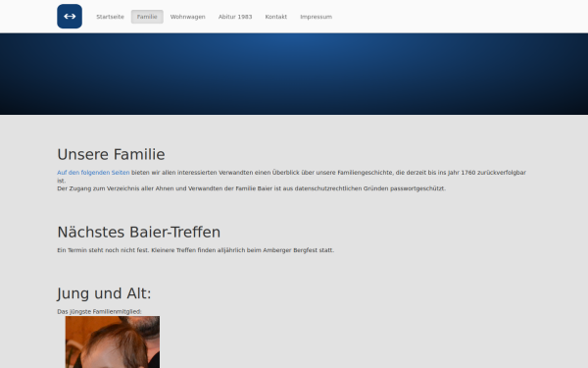Click the sentence about Amberger Bergfest
Image resolution: width=588 pixels, height=368 pixels.
tap(243, 250)
